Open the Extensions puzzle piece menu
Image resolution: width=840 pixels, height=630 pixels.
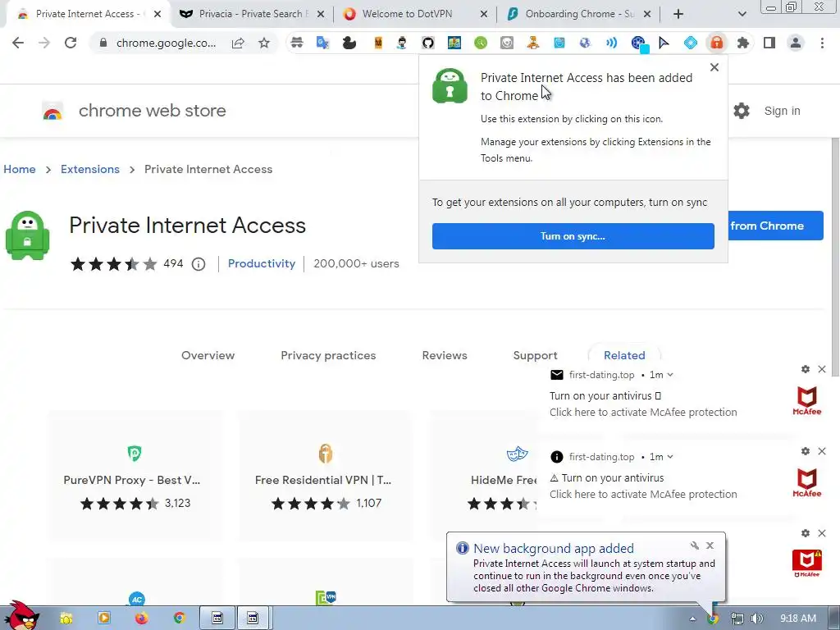point(742,43)
